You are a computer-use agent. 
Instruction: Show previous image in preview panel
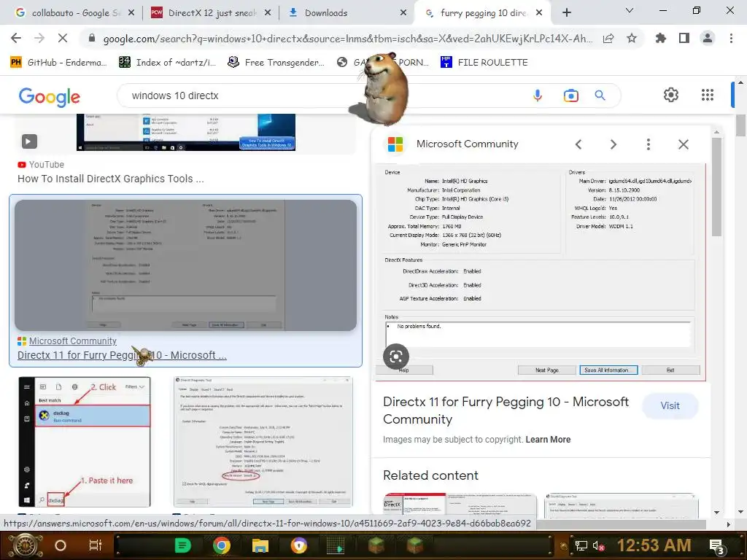pyautogui.click(x=578, y=144)
